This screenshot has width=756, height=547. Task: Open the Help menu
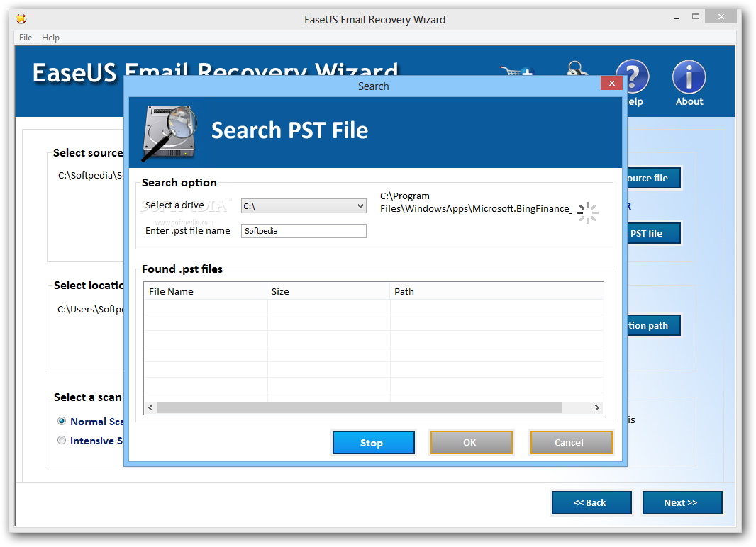coord(50,37)
